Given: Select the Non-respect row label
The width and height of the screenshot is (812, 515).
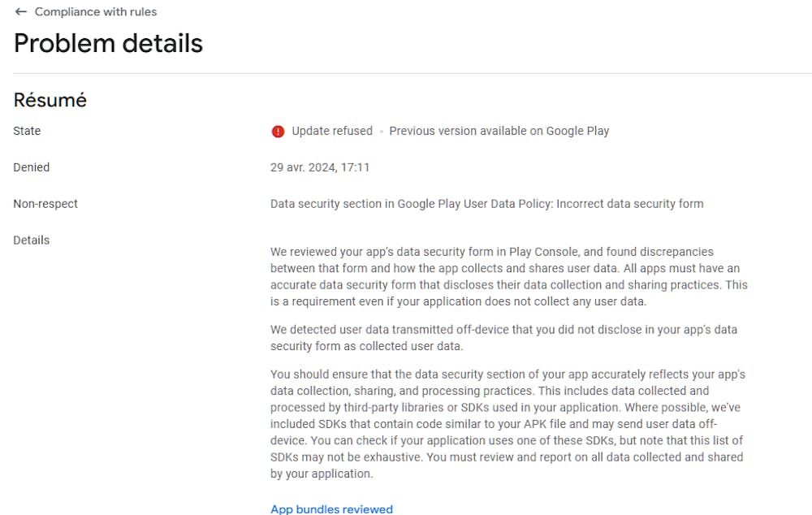Looking at the screenshot, I should pos(45,204).
